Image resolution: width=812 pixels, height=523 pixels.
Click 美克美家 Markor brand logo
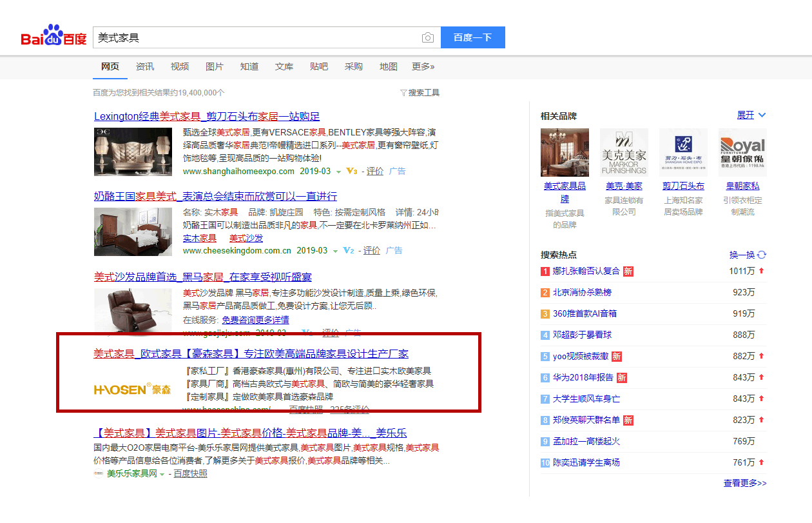pos(624,152)
